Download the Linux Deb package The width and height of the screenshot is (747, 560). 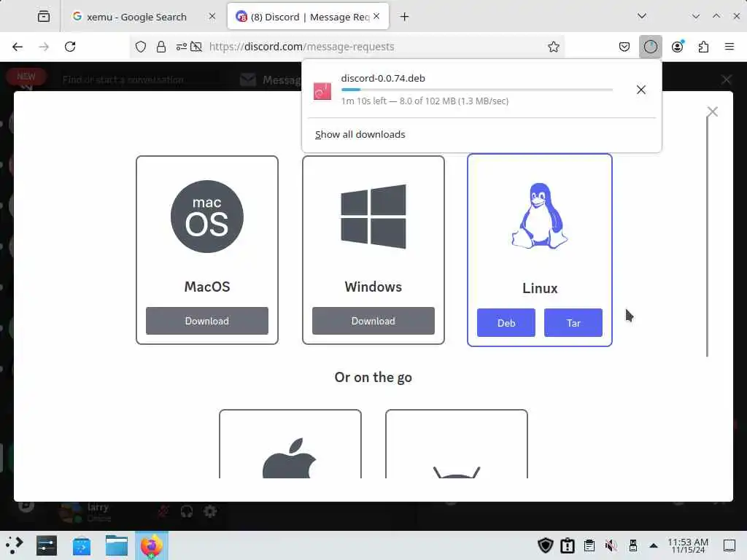[506, 323]
